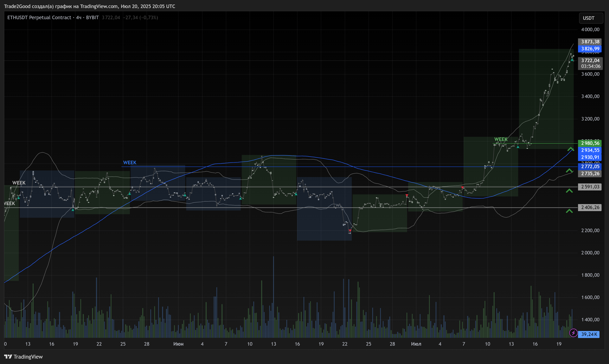Screen dimensions: 609x364
Task: Click the red triangle marker near July 7
Action: click(462, 188)
